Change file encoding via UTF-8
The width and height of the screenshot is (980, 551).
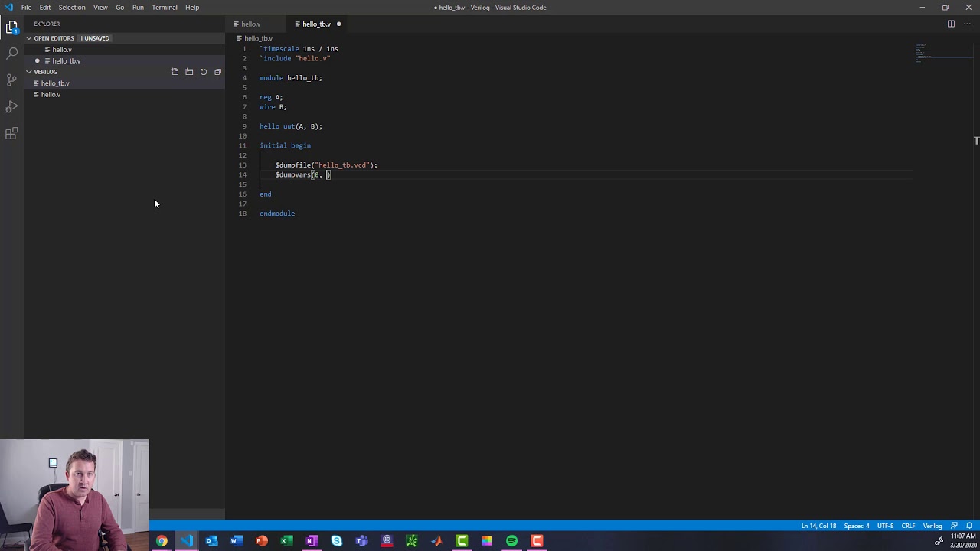[885, 526]
